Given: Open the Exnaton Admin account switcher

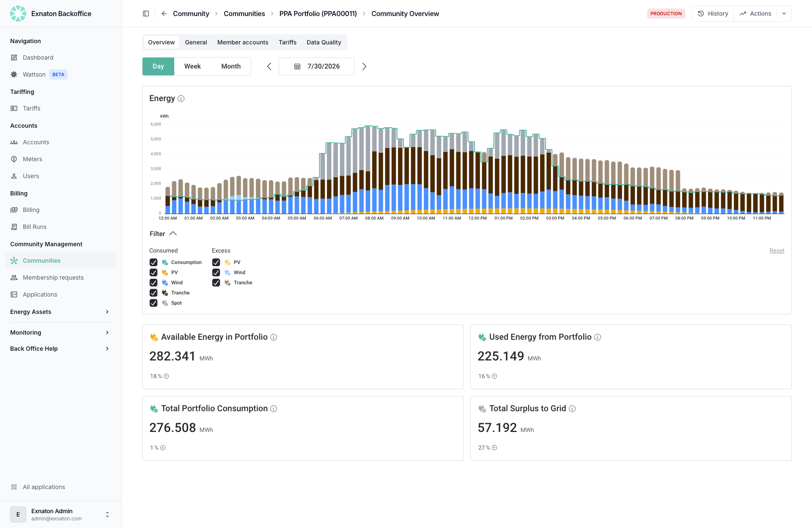Looking at the screenshot, I should [x=60, y=514].
